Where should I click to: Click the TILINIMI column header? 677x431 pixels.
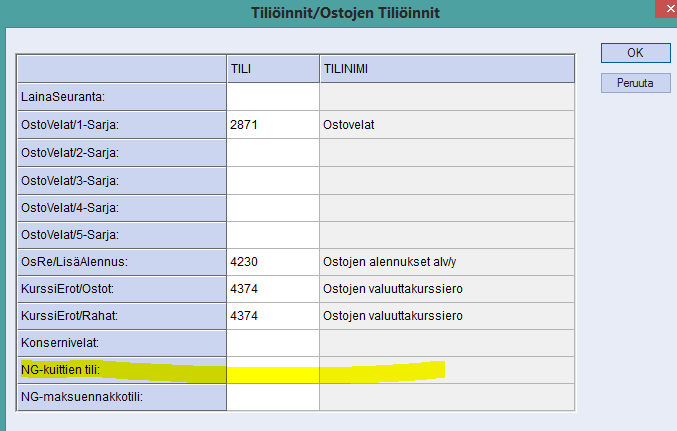pos(446,69)
